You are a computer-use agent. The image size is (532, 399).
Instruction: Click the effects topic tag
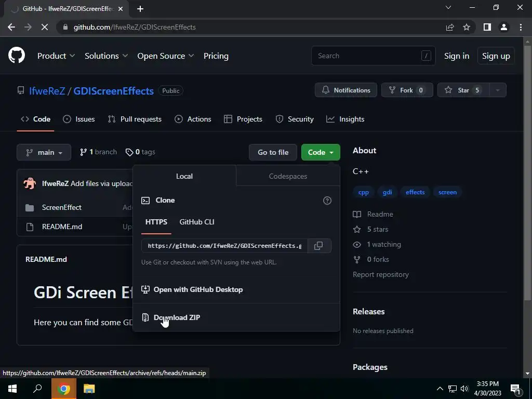point(415,192)
